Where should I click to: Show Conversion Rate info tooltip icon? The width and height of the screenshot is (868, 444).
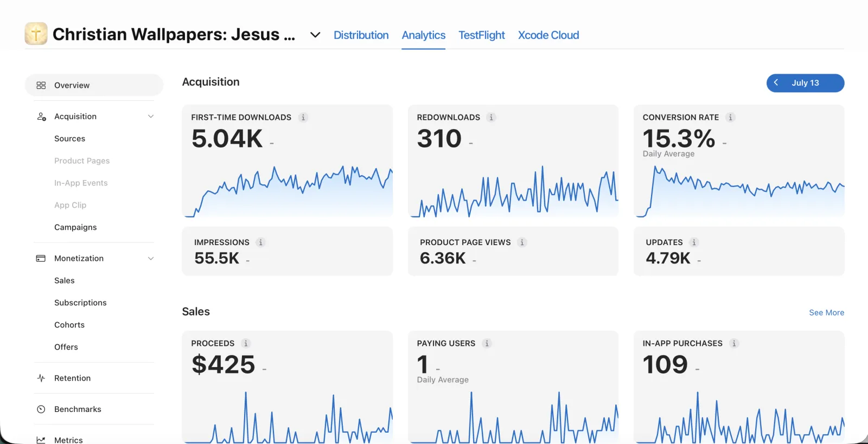pos(730,117)
